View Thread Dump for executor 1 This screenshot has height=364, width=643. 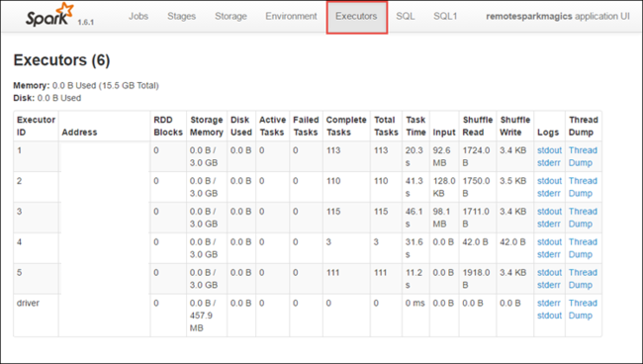pos(583,156)
